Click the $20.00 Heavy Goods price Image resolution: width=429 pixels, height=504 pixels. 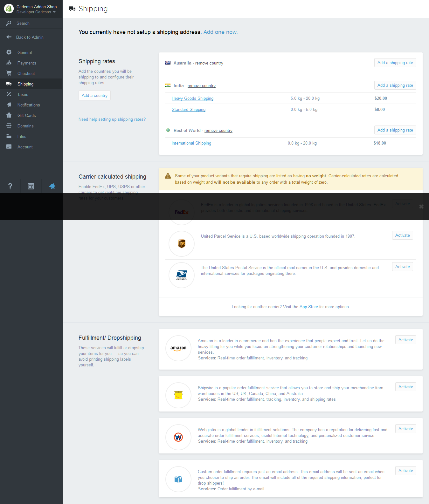(381, 99)
